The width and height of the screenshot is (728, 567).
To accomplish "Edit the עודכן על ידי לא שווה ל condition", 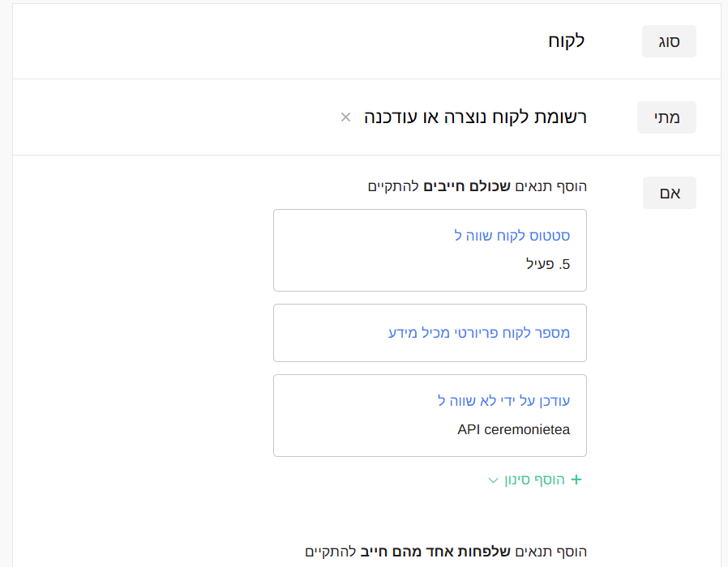I will click(503, 400).
